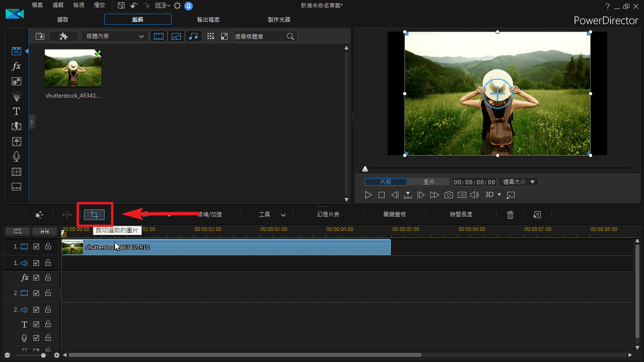The height and width of the screenshot is (362, 644).
Task: Take a snapshot with the camera icon
Action: [x=449, y=195]
